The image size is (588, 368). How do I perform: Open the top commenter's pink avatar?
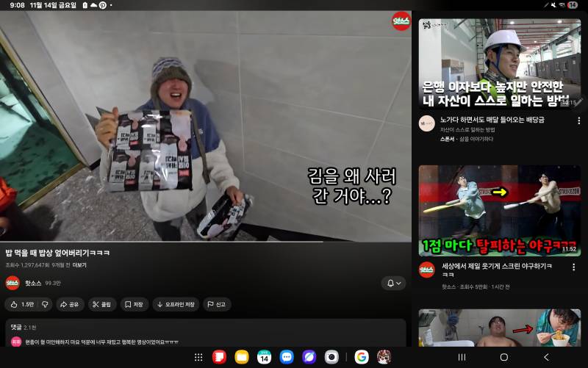(x=16, y=342)
